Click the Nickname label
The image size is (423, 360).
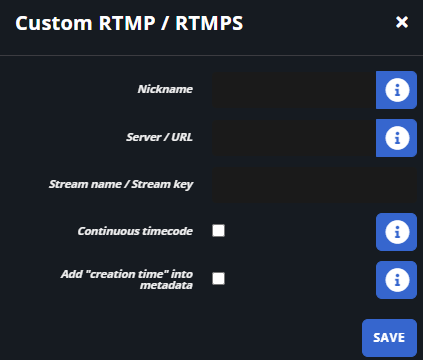pos(165,89)
